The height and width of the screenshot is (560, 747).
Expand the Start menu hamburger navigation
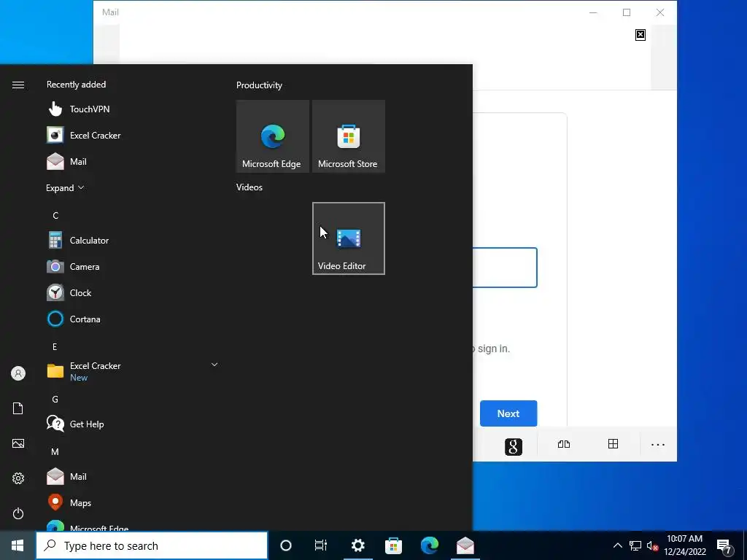pyautogui.click(x=18, y=85)
